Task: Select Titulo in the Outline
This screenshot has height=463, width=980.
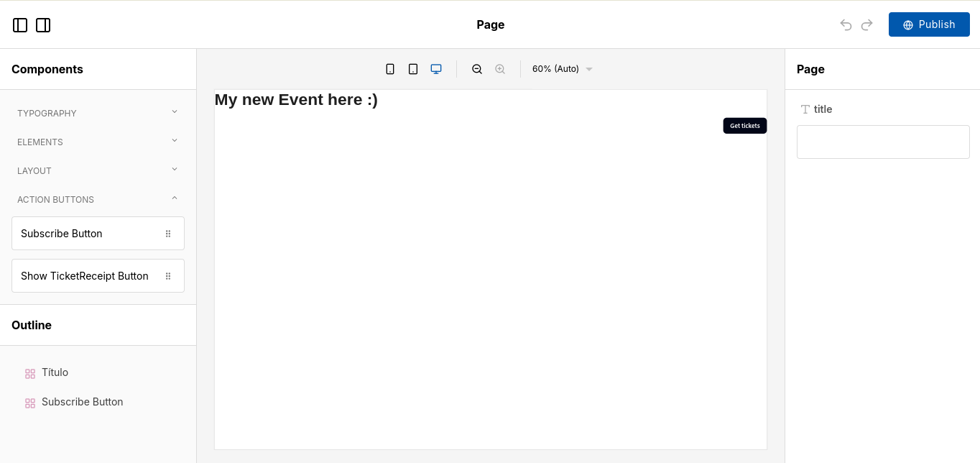Action: point(55,372)
